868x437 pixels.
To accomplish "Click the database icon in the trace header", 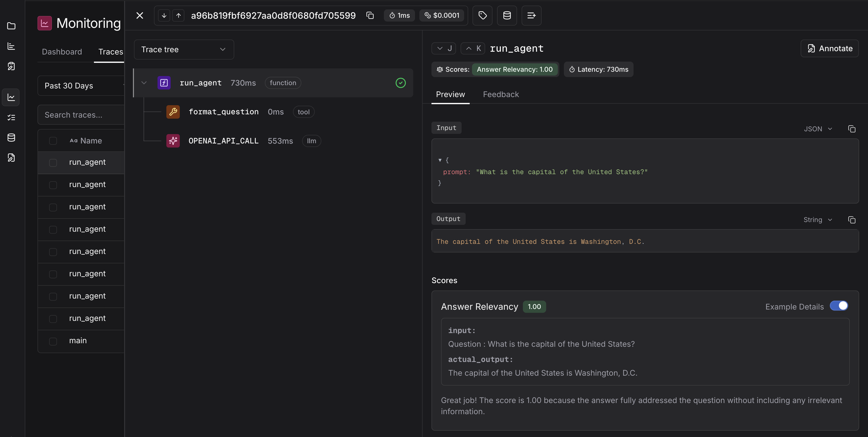I will point(507,15).
